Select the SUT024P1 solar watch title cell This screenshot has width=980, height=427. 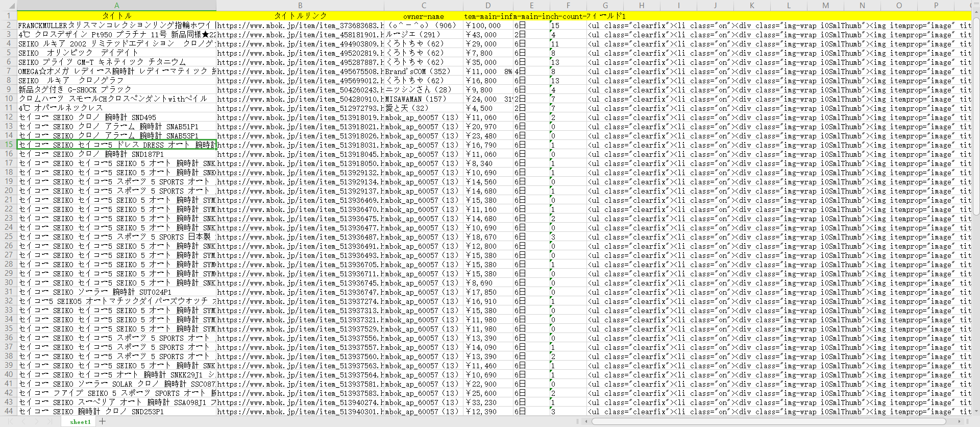tap(116, 292)
